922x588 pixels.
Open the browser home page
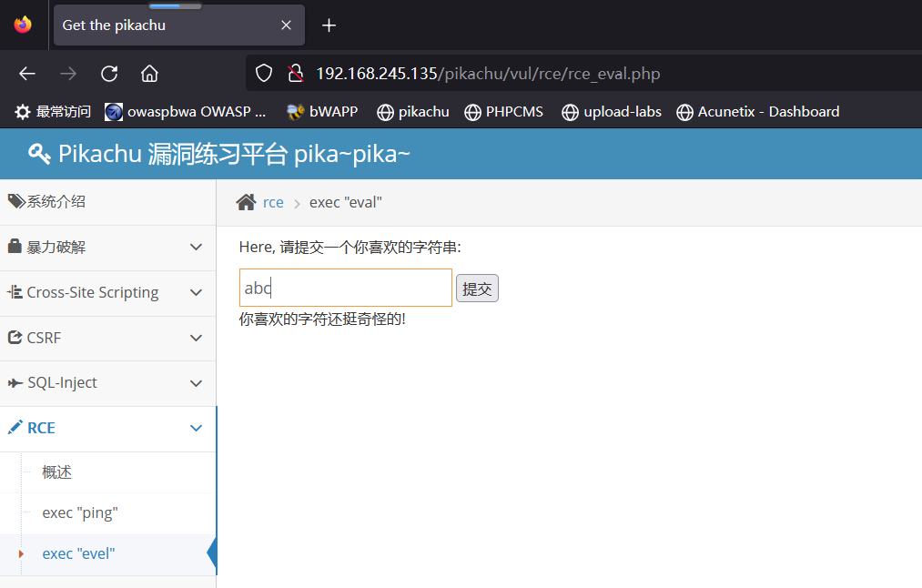[149, 74]
